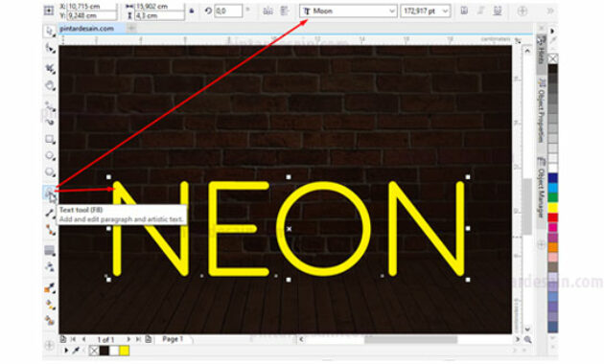This screenshot has height=364, width=604.
Task: Click the Y position field
Action: tap(92, 15)
